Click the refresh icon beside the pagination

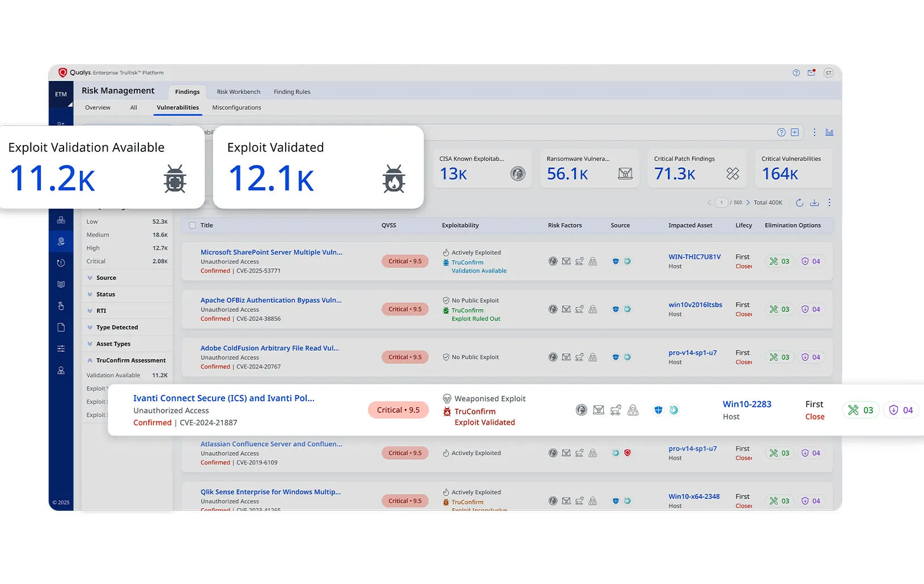[799, 202]
